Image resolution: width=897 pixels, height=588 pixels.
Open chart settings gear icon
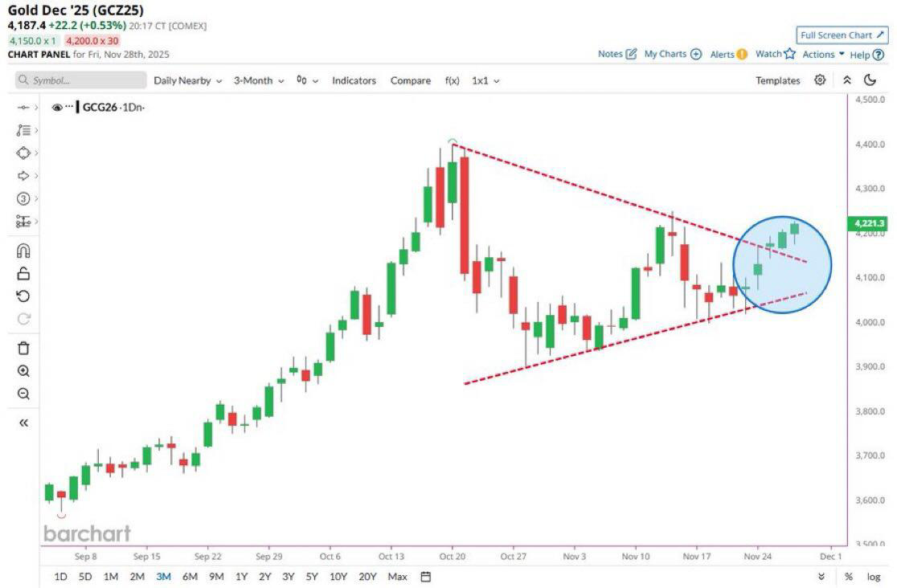(820, 80)
